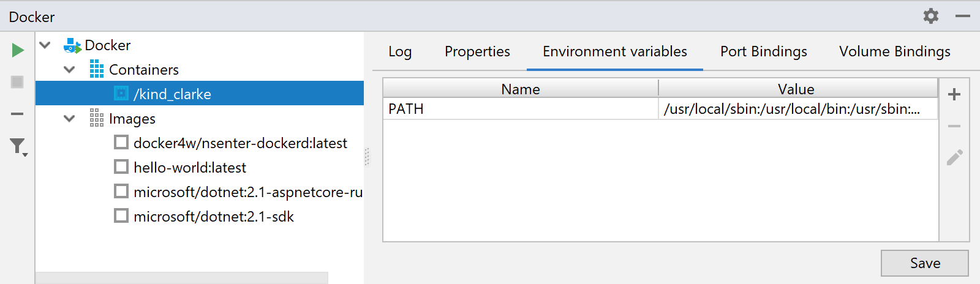The height and width of the screenshot is (284, 980).
Task: Hide the Docker tool window
Action: (x=963, y=16)
